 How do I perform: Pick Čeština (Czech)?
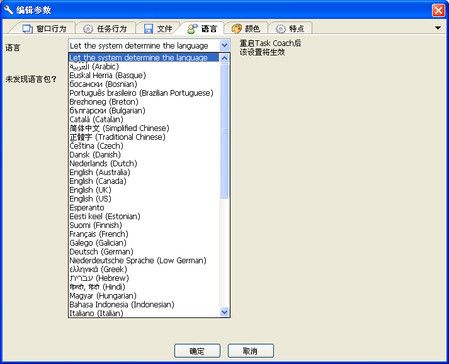[x=144, y=146]
